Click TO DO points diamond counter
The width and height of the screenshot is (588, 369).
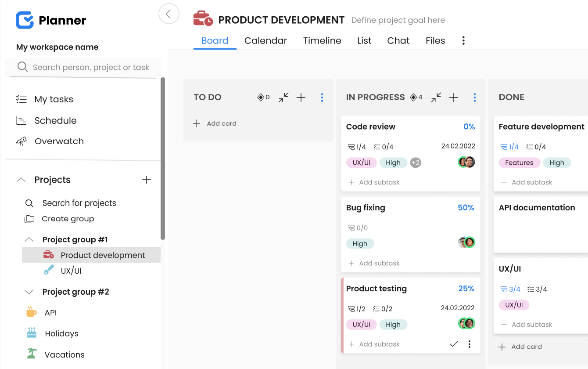[x=264, y=97]
